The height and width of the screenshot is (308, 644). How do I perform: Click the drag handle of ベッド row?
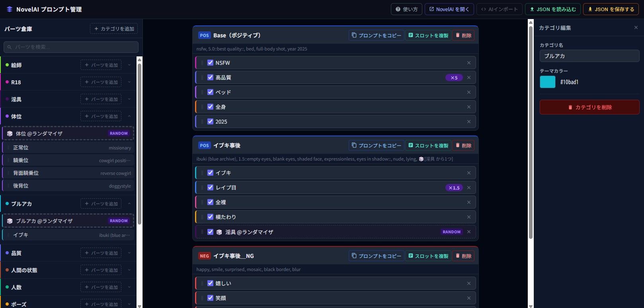pyautogui.click(x=202, y=92)
